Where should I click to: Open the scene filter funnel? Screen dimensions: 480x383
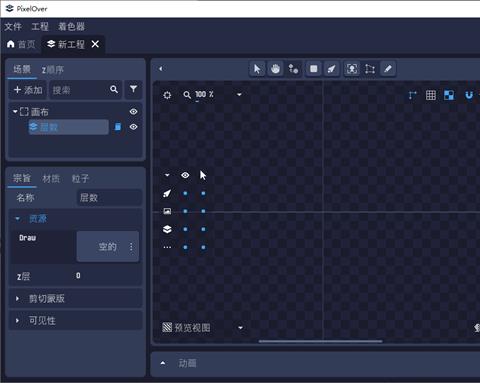coord(133,89)
